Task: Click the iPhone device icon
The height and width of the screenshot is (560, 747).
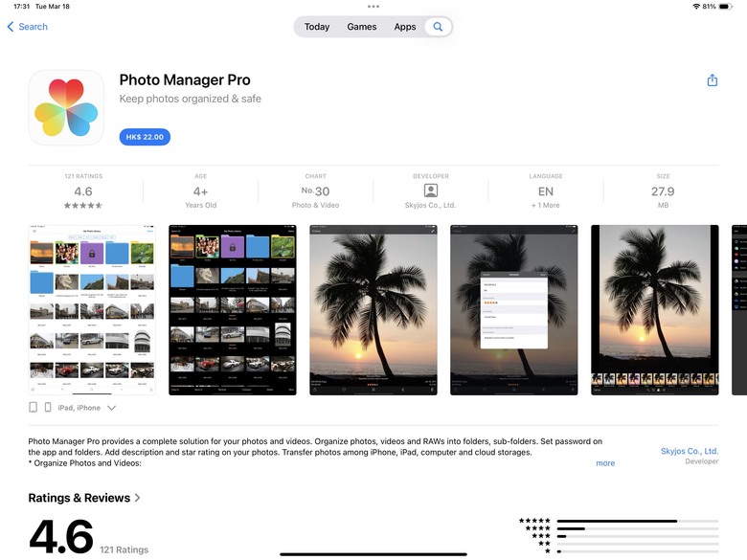Action: click(48, 407)
